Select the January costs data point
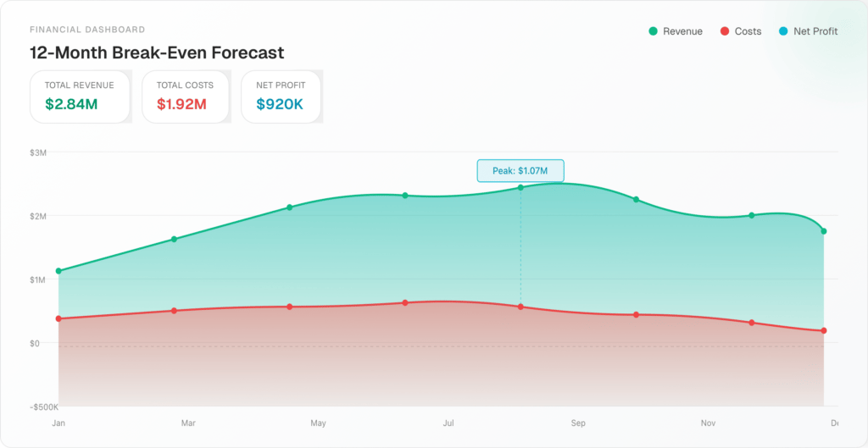 point(58,318)
